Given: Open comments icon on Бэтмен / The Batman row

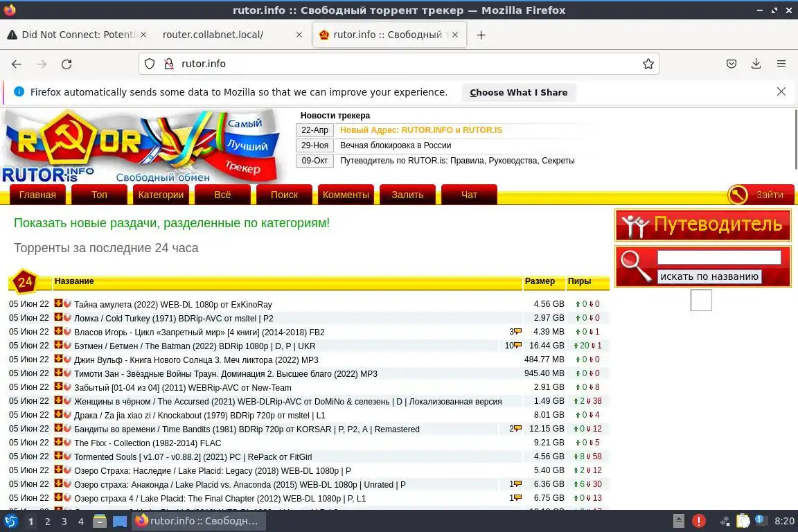Looking at the screenshot, I should pos(517,345).
